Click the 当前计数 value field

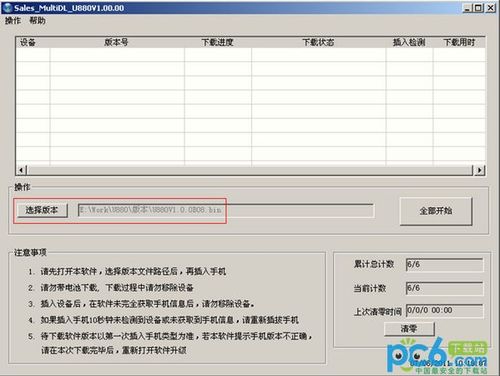[x=444, y=288]
